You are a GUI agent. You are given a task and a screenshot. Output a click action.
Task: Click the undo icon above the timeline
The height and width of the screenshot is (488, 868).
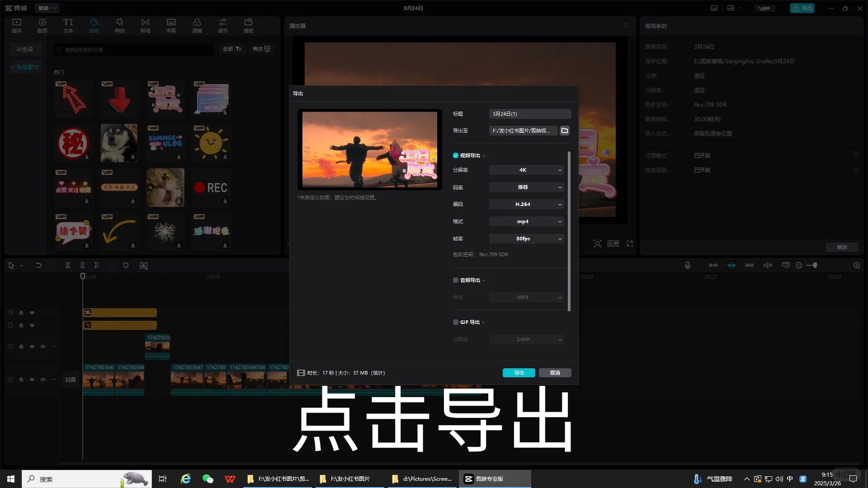coord(39,266)
